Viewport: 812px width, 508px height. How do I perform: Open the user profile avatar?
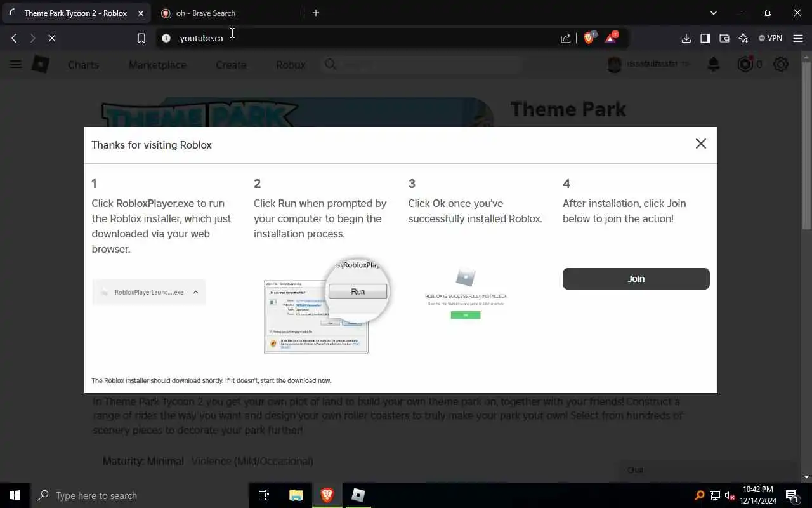(x=614, y=64)
